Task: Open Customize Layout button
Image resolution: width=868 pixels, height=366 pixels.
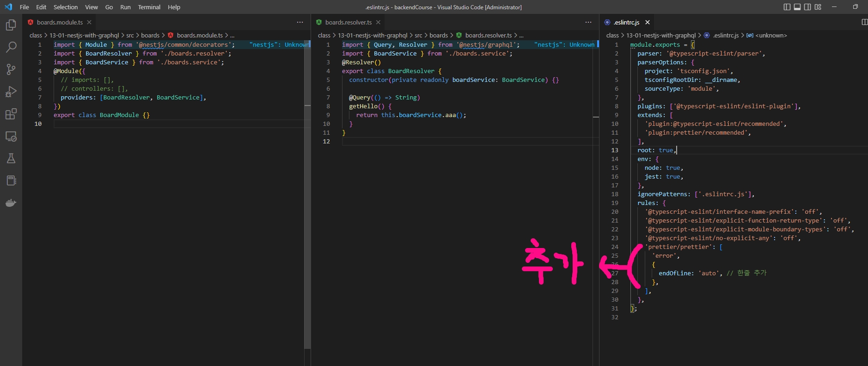Action: (x=818, y=7)
